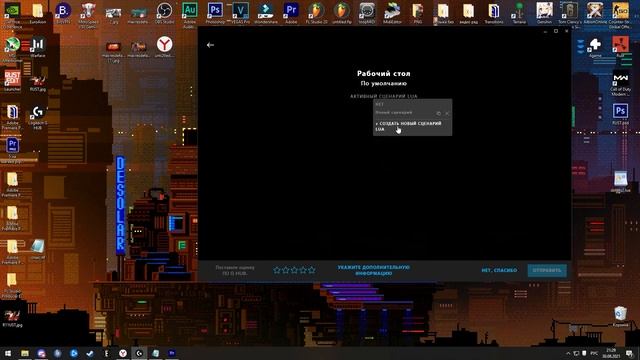This screenshot has width=640, height=360.
Task: Open Yandex browser from the taskbar
Action: (x=122, y=353)
